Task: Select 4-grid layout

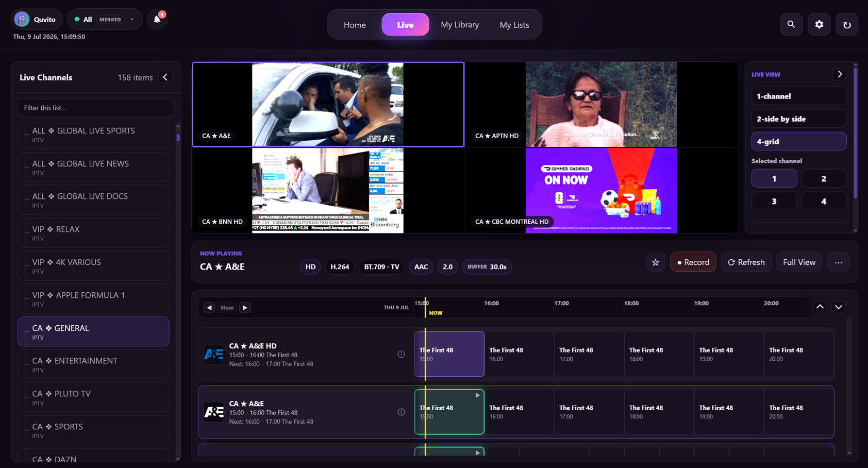Action: pos(799,142)
